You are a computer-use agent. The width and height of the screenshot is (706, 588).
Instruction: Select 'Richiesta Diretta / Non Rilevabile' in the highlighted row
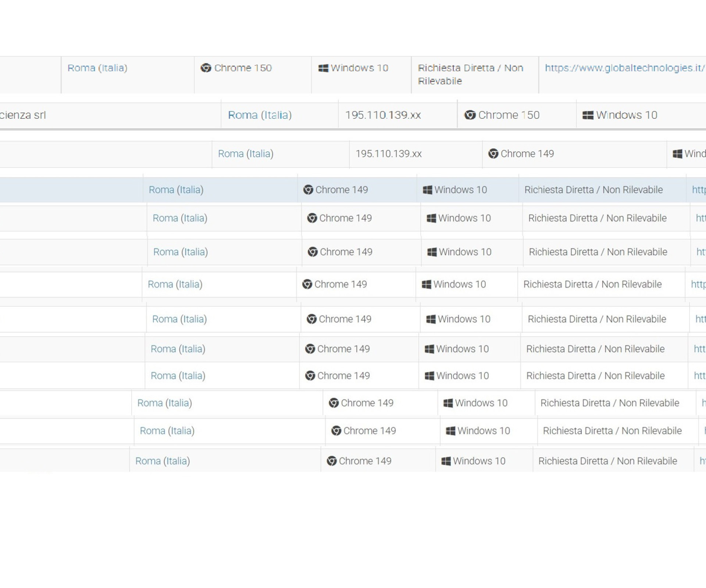[593, 190]
